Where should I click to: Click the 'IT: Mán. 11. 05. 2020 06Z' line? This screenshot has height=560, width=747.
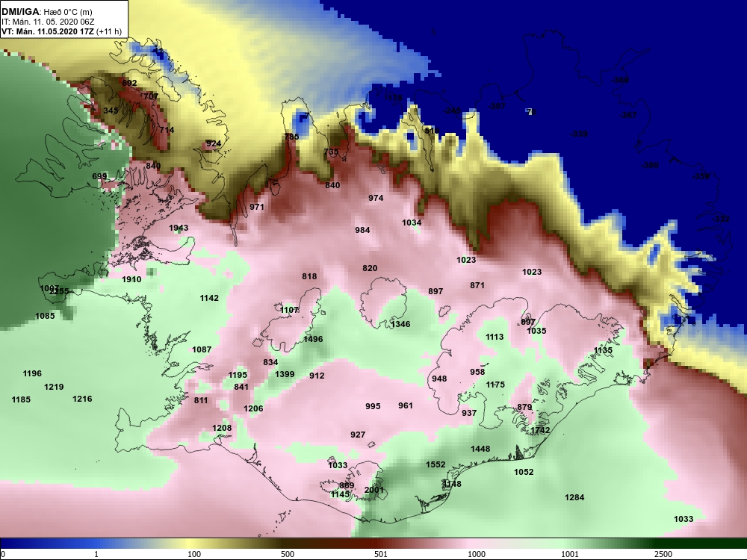(x=48, y=22)
